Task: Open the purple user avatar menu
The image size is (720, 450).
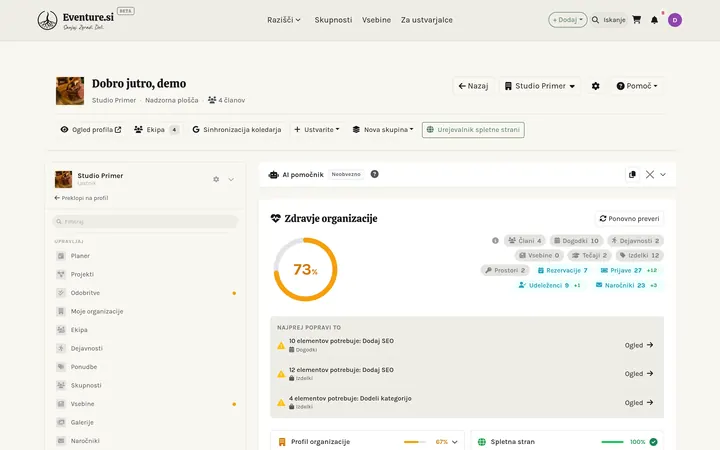Action: (x=675, y=20)
